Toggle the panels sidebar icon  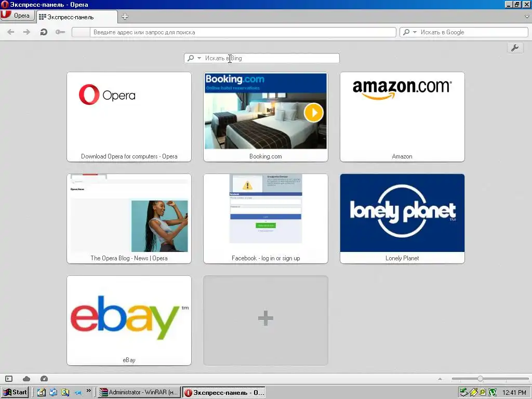pyautogui.click(x=9, y=379)
